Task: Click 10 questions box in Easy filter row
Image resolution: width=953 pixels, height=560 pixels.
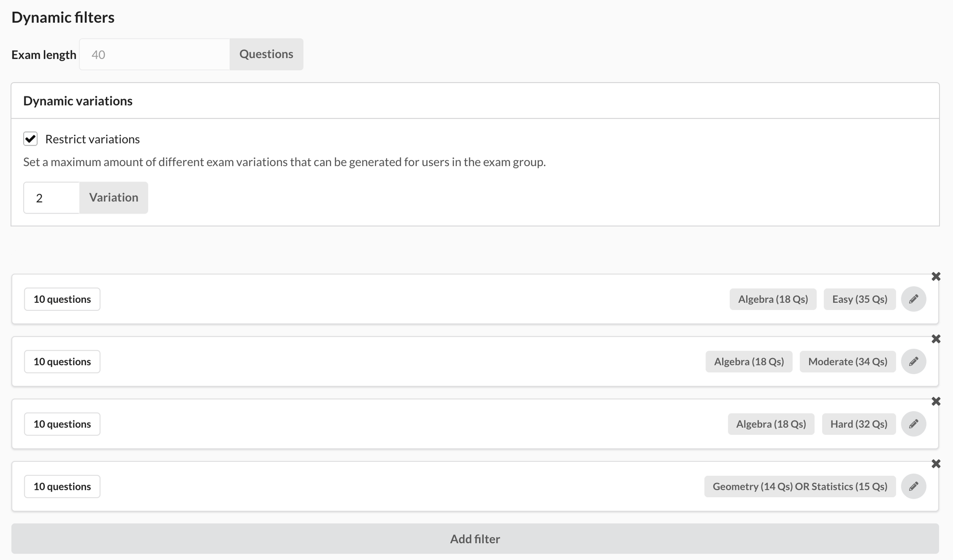Action: pos(62,299)
